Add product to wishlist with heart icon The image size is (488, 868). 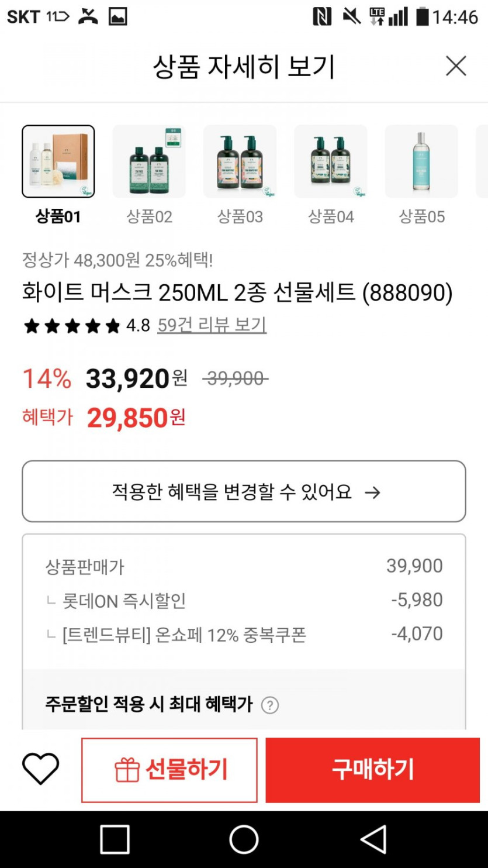pyautogui.click(x=41, y=769)
